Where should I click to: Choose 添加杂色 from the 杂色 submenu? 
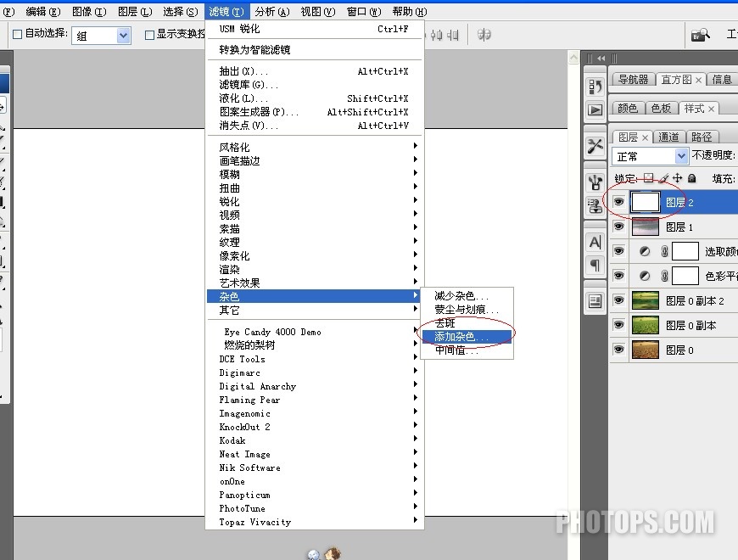coord(467,337)
